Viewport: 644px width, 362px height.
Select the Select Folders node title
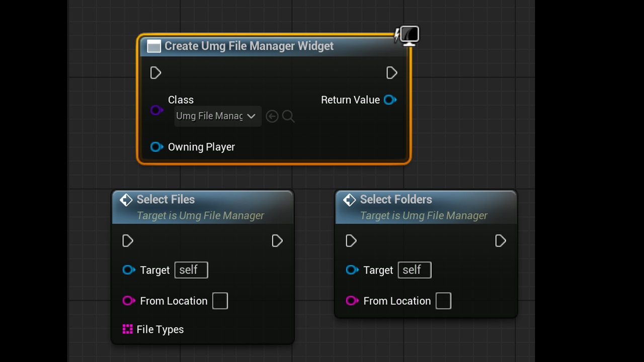(396, 199)
